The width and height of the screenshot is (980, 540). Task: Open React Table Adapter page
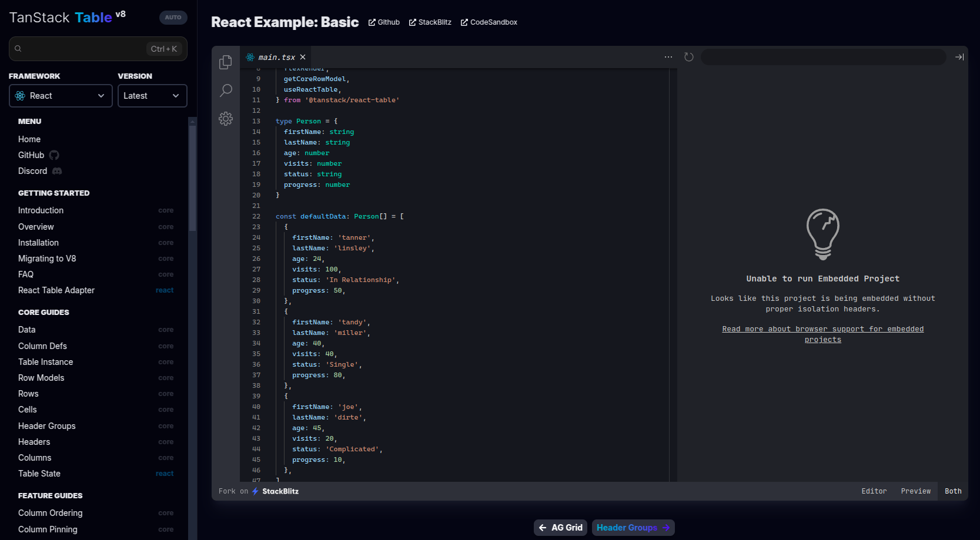(x=96, y=290)
